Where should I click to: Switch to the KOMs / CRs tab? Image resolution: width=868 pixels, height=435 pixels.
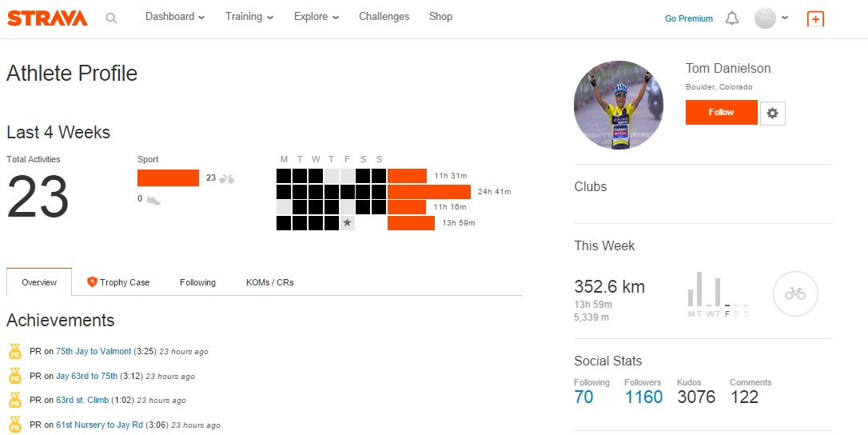[269, 282]
